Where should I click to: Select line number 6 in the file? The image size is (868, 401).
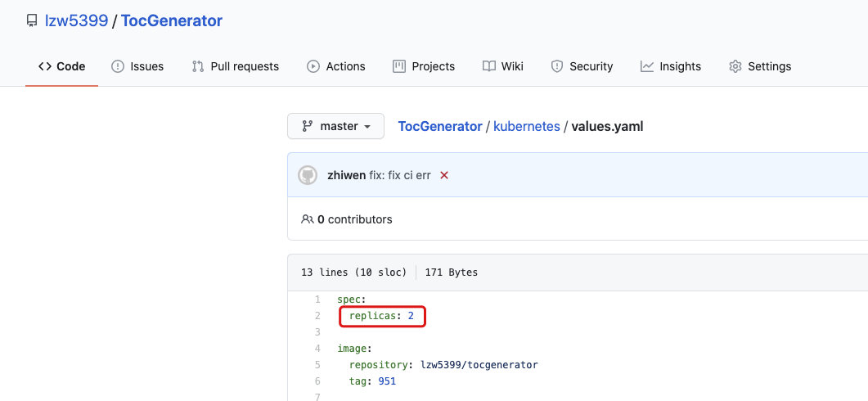pyautogui.click(x=317, y=381)
